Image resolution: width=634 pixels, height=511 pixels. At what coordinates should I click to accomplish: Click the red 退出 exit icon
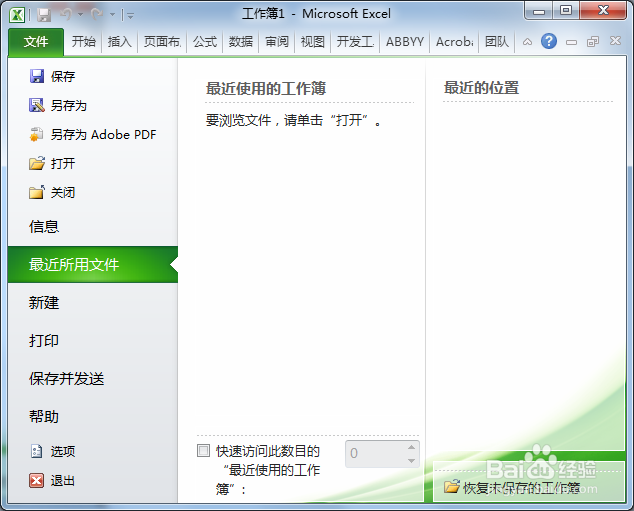tap(37, 480)
